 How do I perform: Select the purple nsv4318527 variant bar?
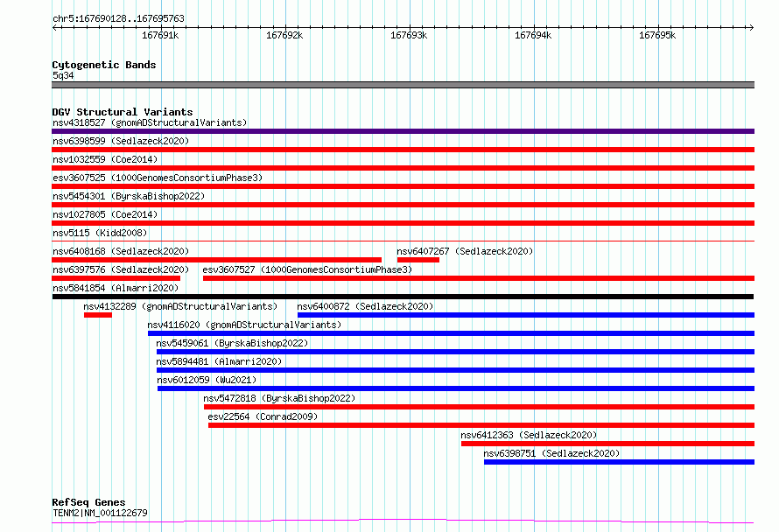tap(403, 131)
